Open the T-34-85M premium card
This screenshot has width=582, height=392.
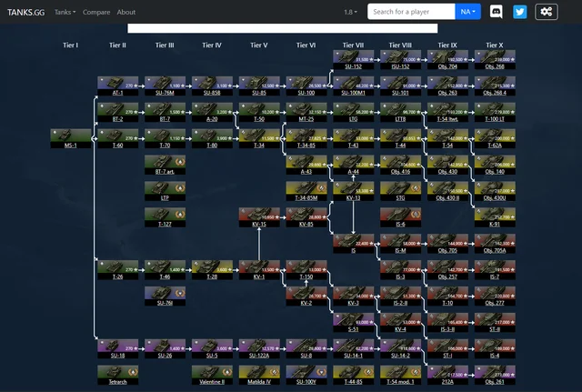click(306, 191)
